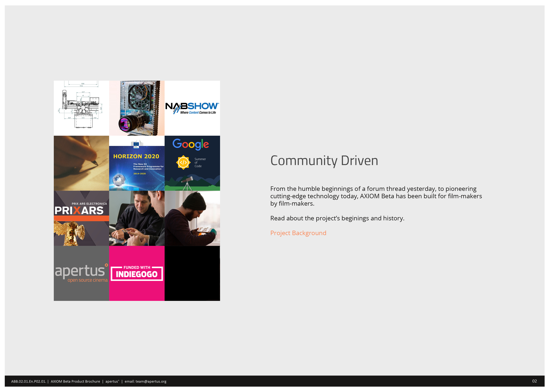The height and width of the screenshot is (392, 550).
Task: Click 'Read about the project's beginings and history.'
Action: (x=337, y=218)
